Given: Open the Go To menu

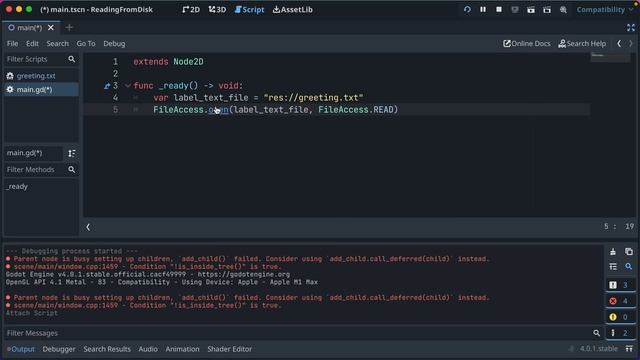Looking at the screenshot, I should point(86,43).
